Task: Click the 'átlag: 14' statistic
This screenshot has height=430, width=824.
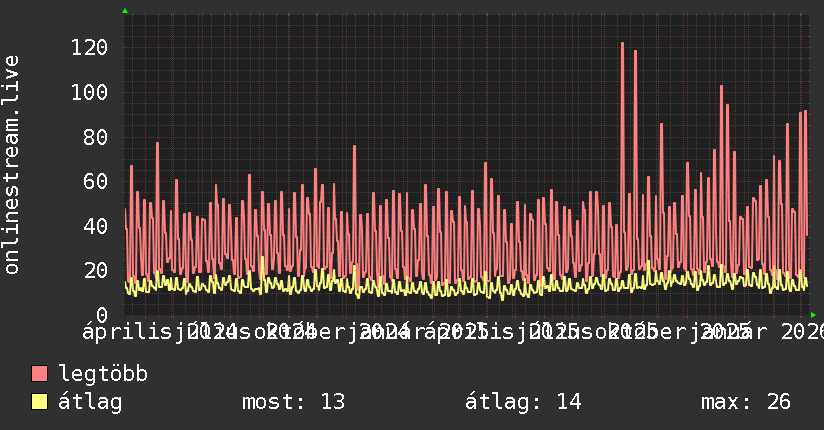Action: point(523,402)
